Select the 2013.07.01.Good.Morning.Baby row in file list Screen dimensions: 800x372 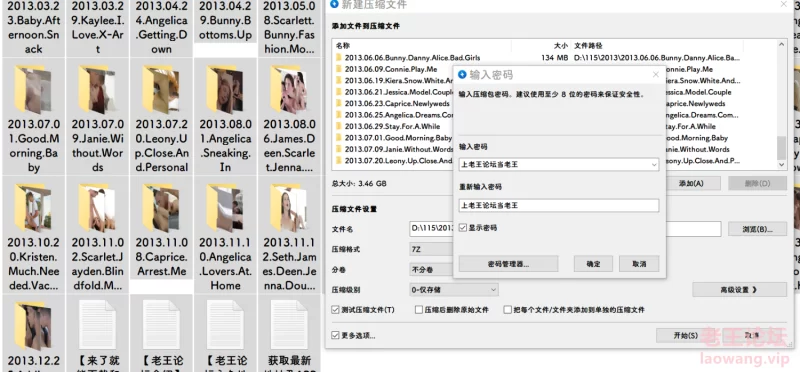[x=394, y=138]
